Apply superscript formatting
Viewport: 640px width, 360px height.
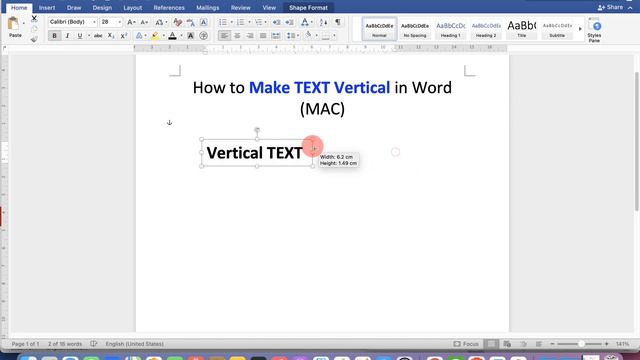click(124, 36)
